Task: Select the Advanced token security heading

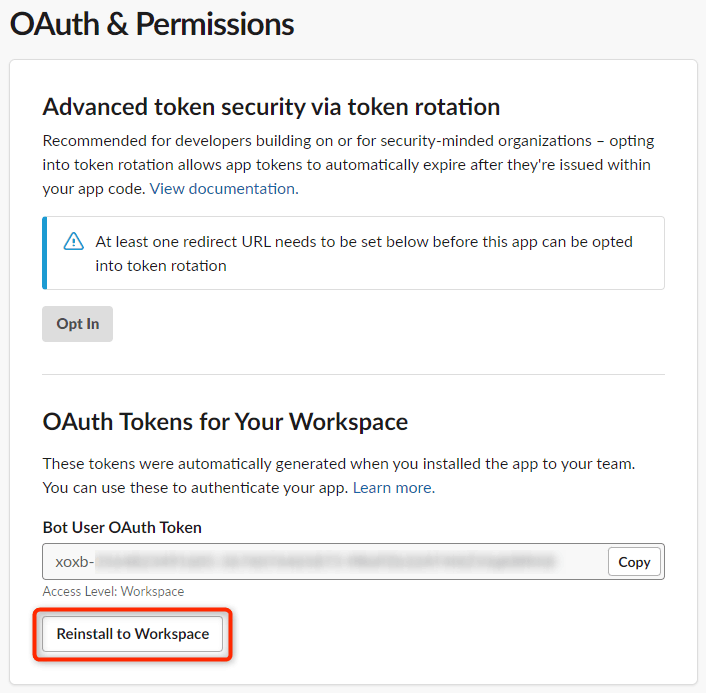Action: pos(271,107)
